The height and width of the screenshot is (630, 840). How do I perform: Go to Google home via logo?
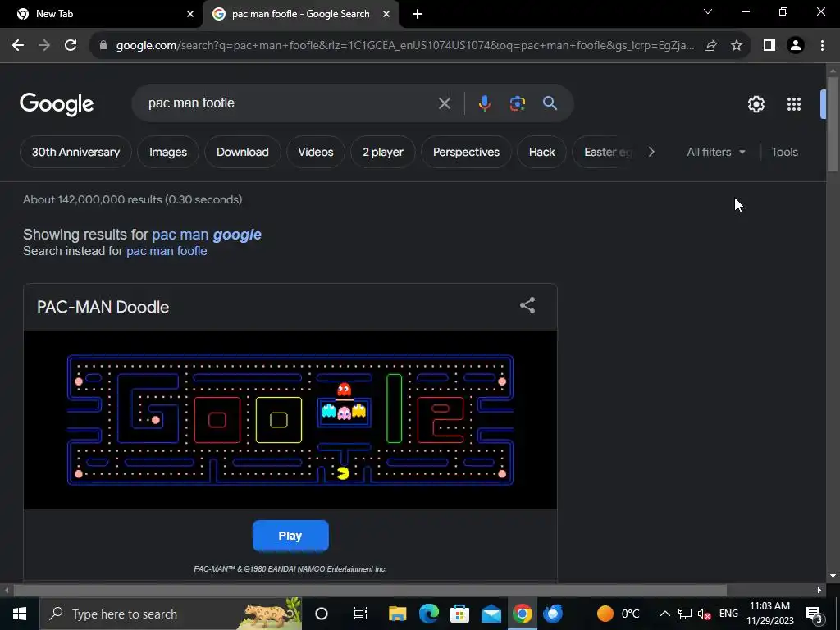pyautogui.click(x=57, y=104)
